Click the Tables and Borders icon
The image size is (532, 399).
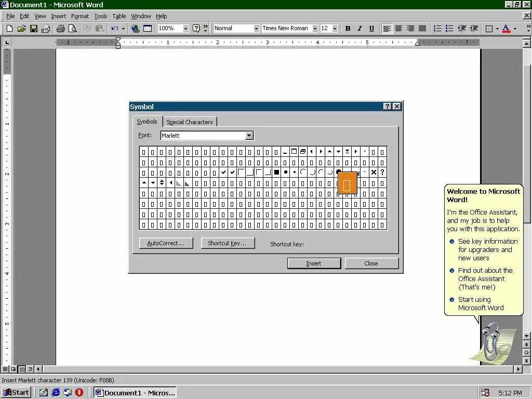pos(148,29)
